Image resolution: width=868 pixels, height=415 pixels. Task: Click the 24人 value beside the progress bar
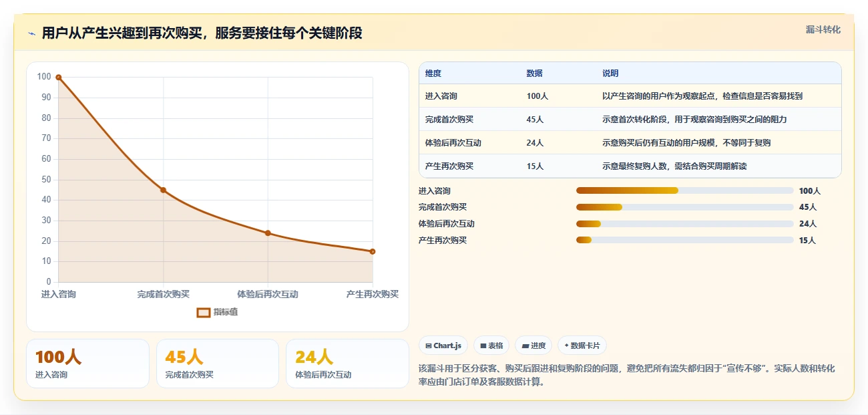pos(808,224)
